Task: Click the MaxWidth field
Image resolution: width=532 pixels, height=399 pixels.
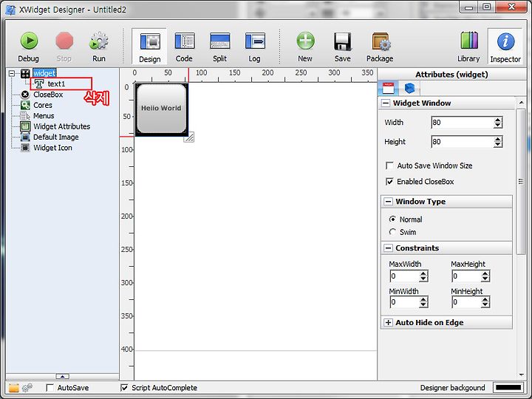Action: point(405,276)
